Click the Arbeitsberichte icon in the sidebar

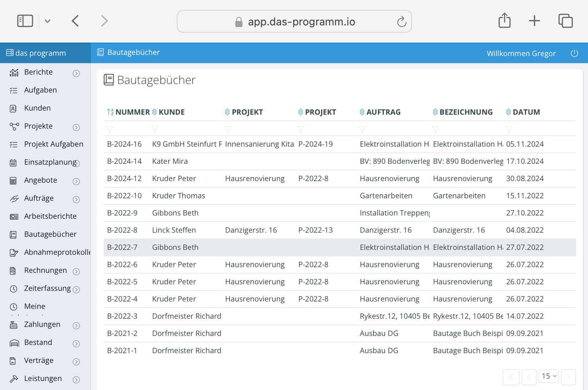tap(14, 217)
